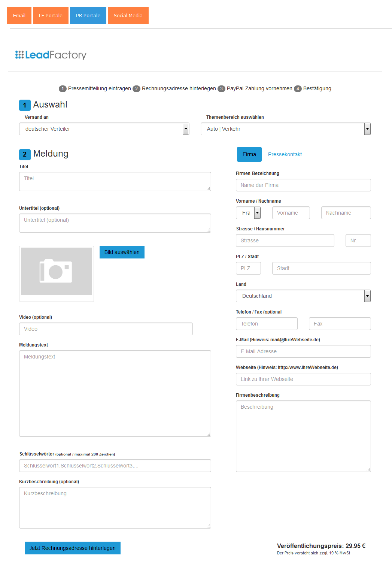Focus the Nr. house number field
This screenshot has height=569, width=392.
[358, 240]
